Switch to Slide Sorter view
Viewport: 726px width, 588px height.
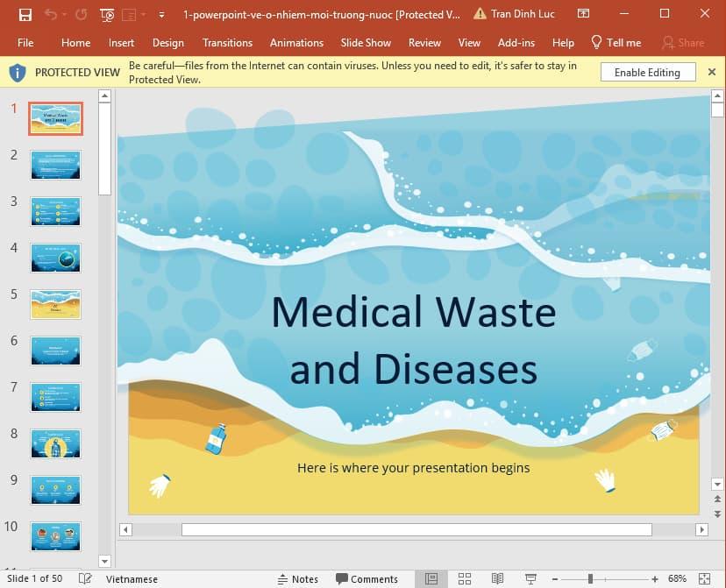coord(464,578)
